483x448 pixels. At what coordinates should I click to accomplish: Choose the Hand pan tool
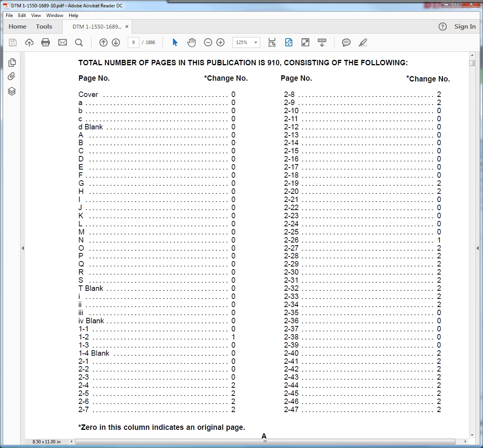[x=192, y=42]
